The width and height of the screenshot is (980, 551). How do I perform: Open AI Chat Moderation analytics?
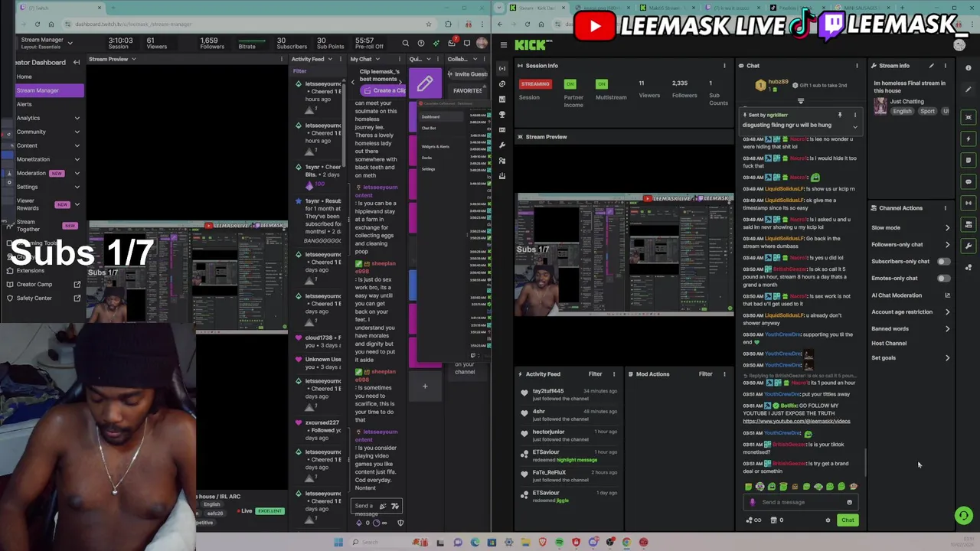(x=947, y=295)
